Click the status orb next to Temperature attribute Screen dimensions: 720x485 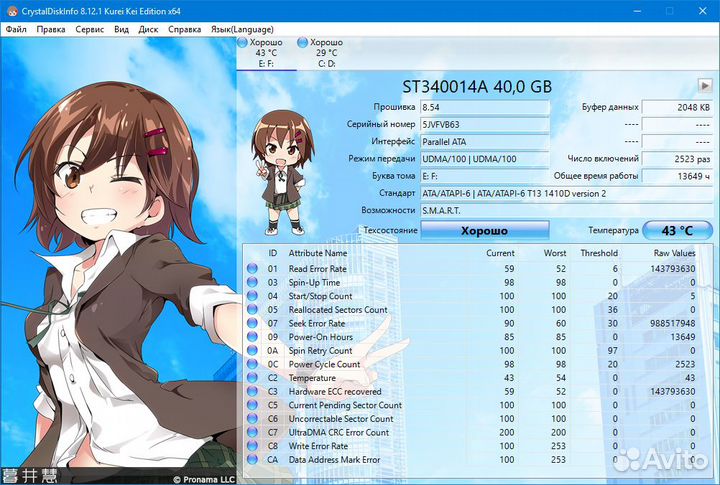pyautogui.click(x=252, y=378)
